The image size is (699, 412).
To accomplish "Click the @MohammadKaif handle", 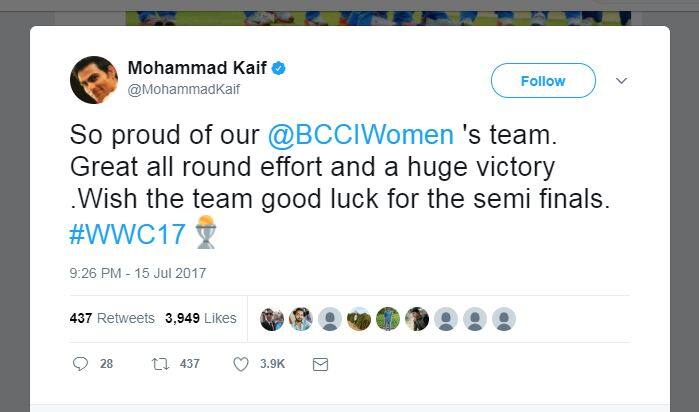I will 184,89.
